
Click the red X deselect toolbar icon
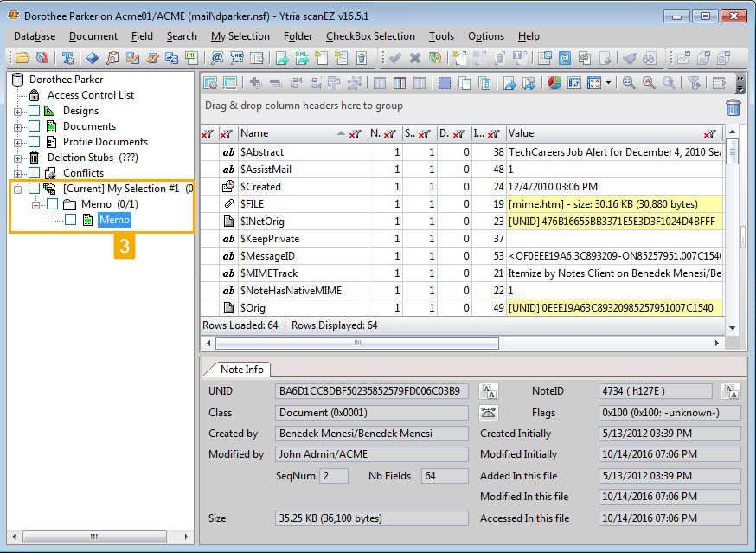tap(415, 59)
